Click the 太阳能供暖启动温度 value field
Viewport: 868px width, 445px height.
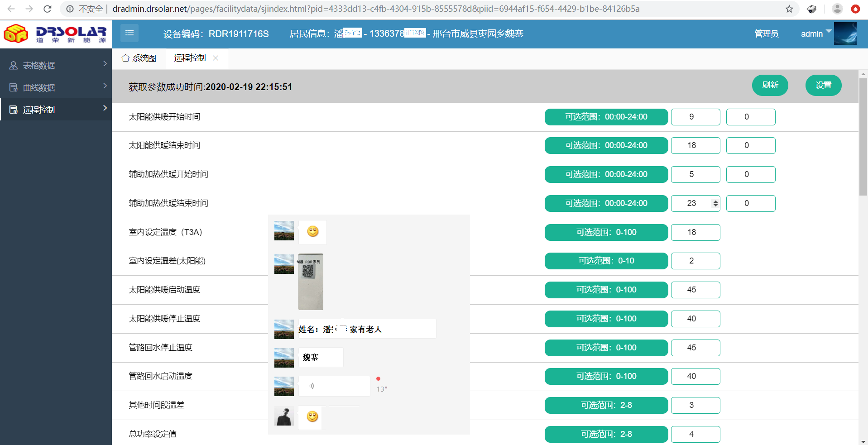point(695,290)
